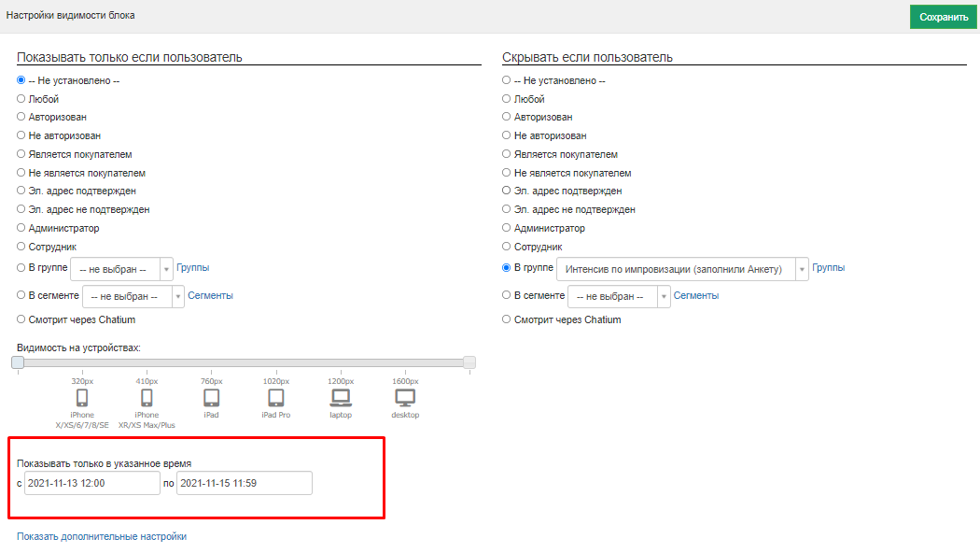Select 'Администратор' in Скрывать column
Screen dimensions: 980x553
[x=506, y=228]
